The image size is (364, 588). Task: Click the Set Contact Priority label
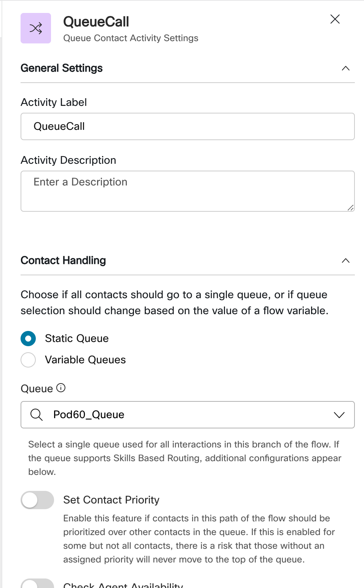[x=111, y=500]
